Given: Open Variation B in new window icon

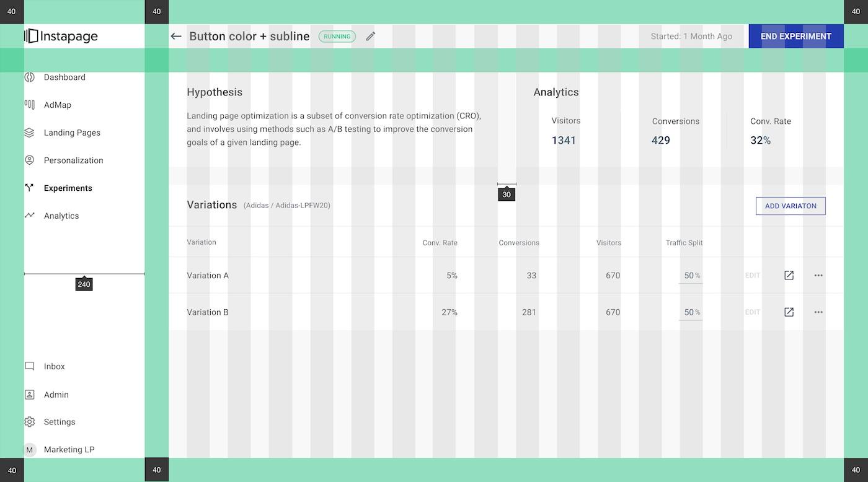Looking at the screenshot, I should (x=789, y=312).
